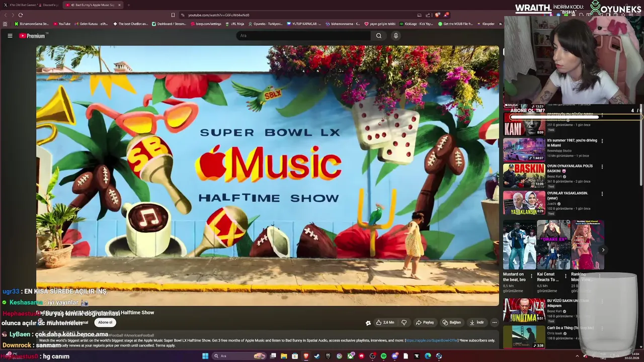Click the video player to pause
This screenshot has width=644, height=362.
point(268,175)
